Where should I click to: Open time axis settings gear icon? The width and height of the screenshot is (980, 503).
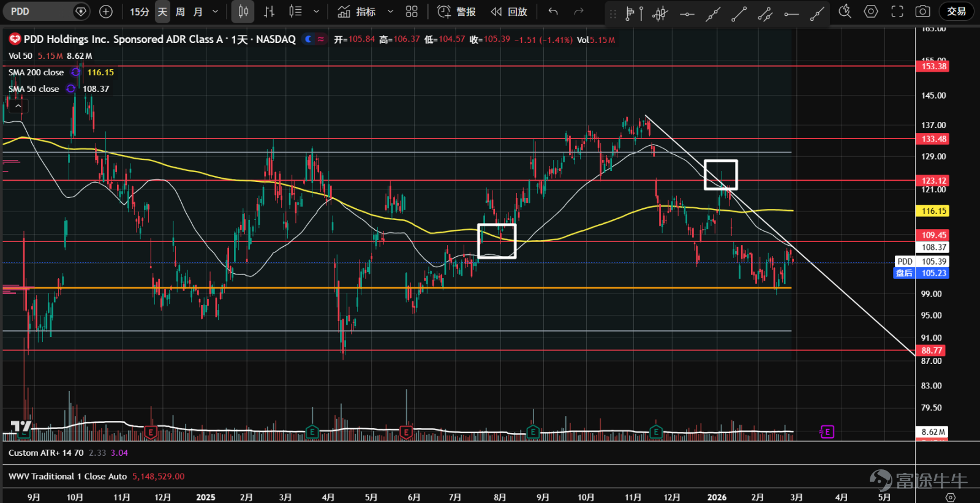950,497
